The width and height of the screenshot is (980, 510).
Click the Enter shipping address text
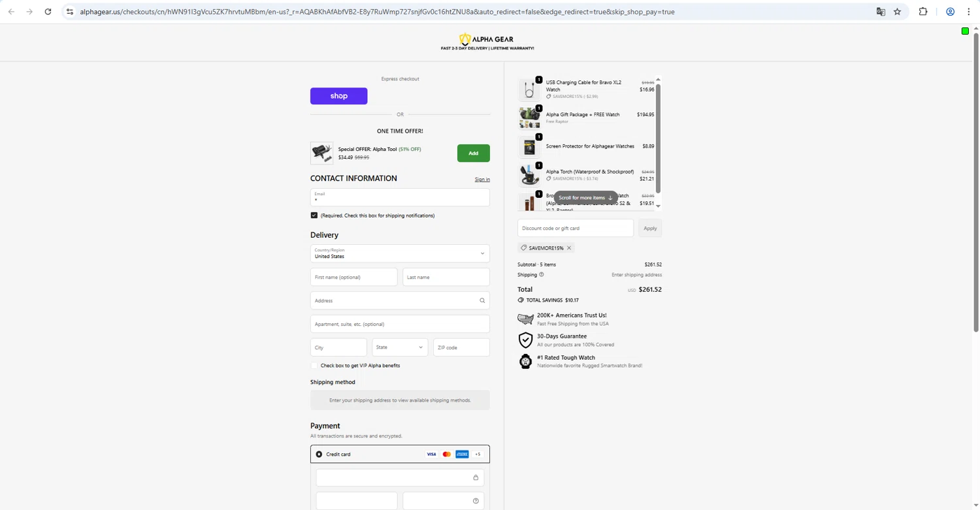(x=636, y=275)
